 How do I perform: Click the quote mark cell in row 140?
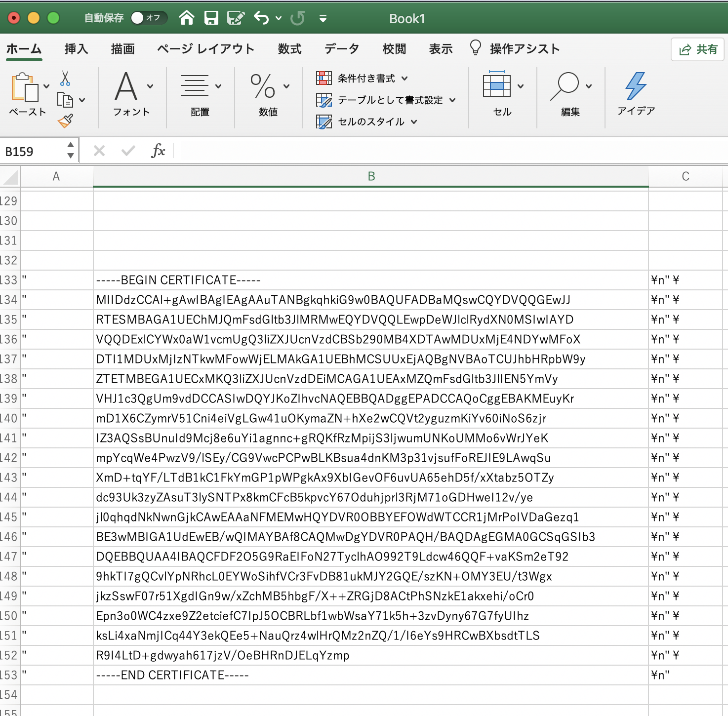click(x=56, y=418)
